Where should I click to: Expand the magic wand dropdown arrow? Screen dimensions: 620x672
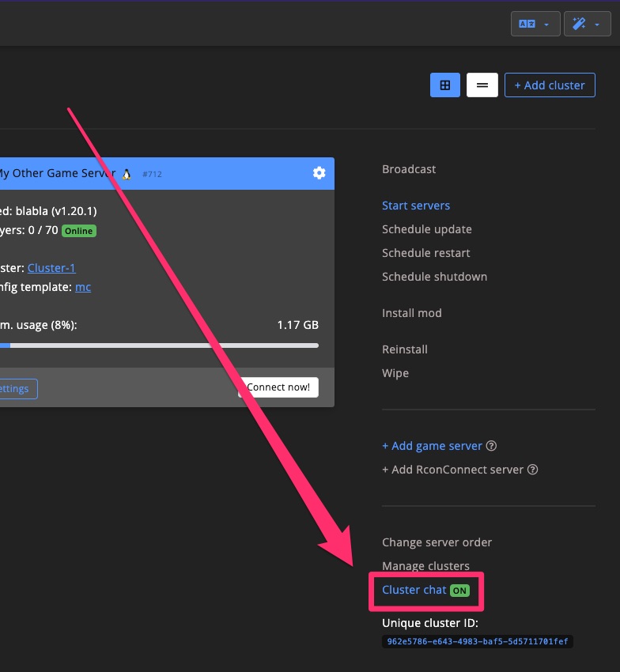coord(599,23)
